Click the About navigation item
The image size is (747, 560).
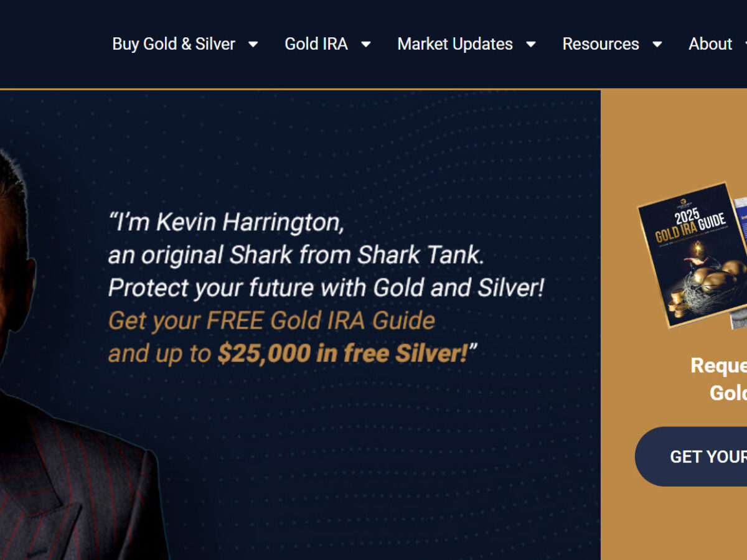click(710, 44)
